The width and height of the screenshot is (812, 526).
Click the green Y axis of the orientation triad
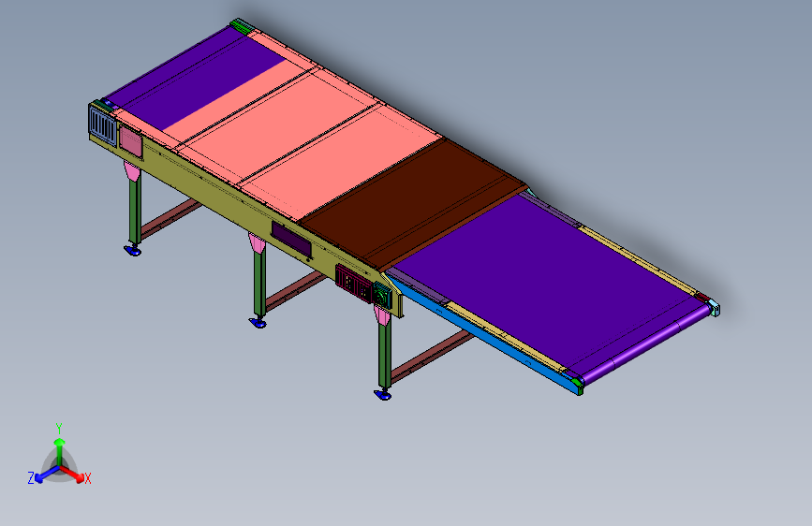(x=60, y=452)
